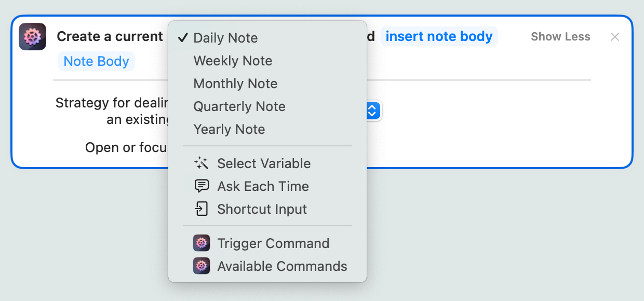This screenshot has height=301, width=644.
Task: Click the "Open or focus" label
Action: coord(127,148)
